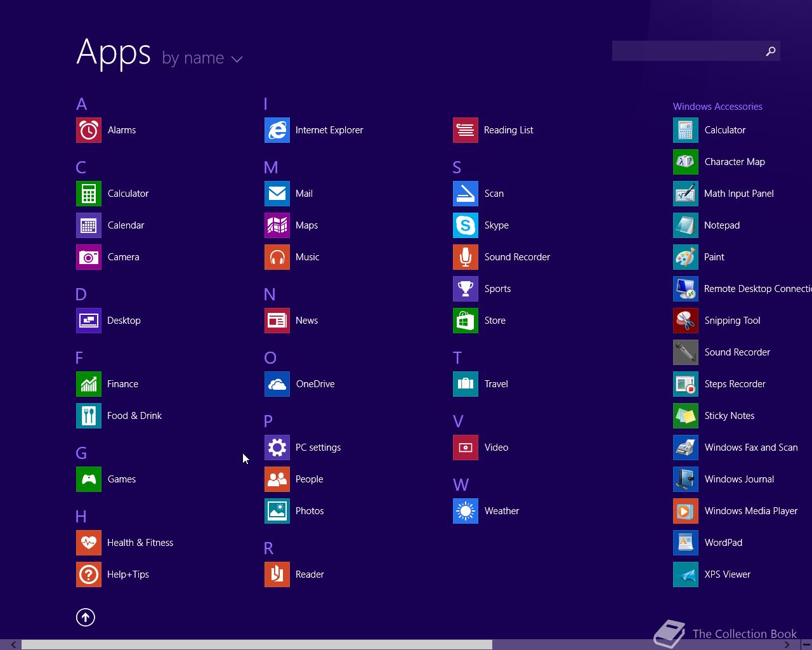The image size is (812, 650).
Task: Open Sticky Notes icon
Action: point(686,416)
